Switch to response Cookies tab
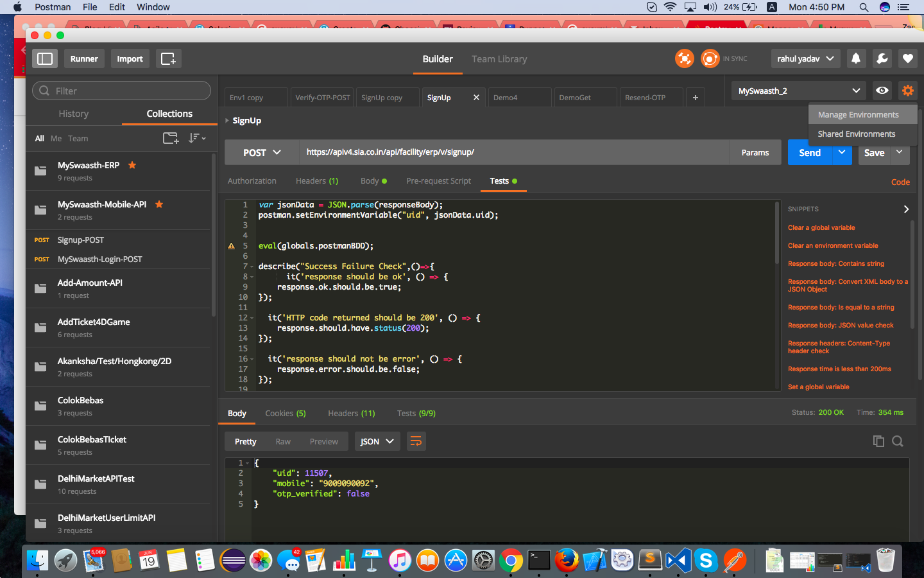Screen dimensions: 924x578 [x=286, y=414]
